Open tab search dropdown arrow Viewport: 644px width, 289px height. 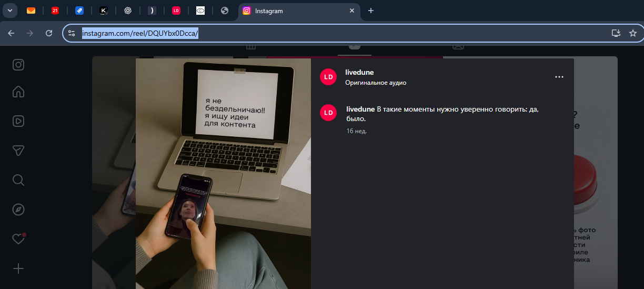click(9, 11)
